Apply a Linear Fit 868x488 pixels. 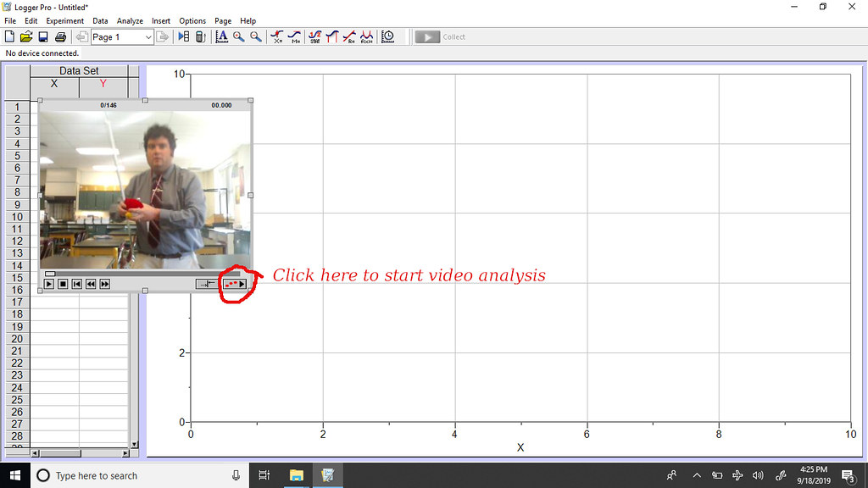(350, 36)
